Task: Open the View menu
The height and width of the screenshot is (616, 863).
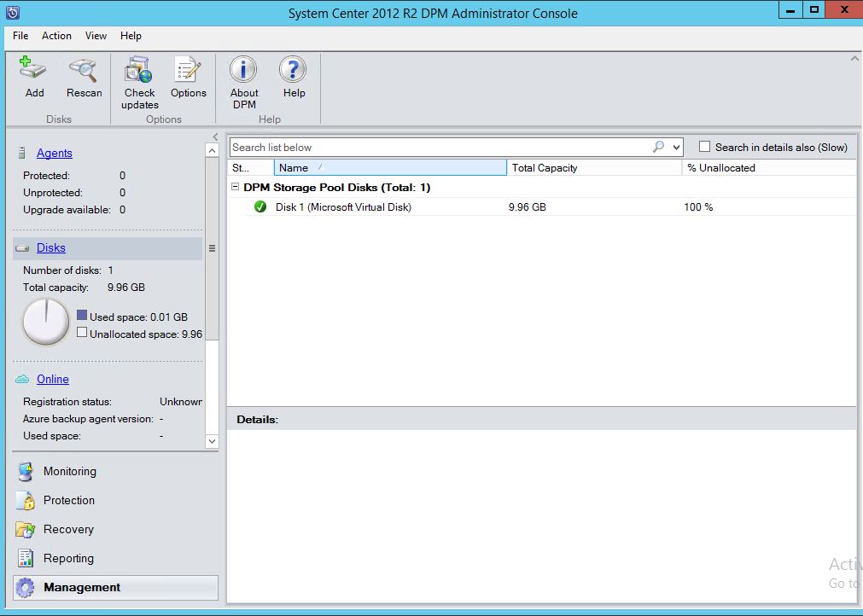Action: click(x=96, y=36)
